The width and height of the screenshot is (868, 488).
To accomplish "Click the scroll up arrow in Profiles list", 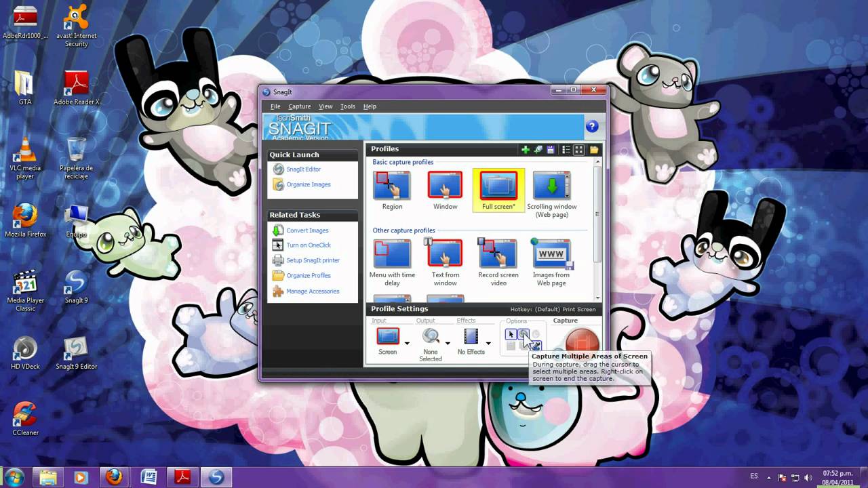I will tap(597, 162).
